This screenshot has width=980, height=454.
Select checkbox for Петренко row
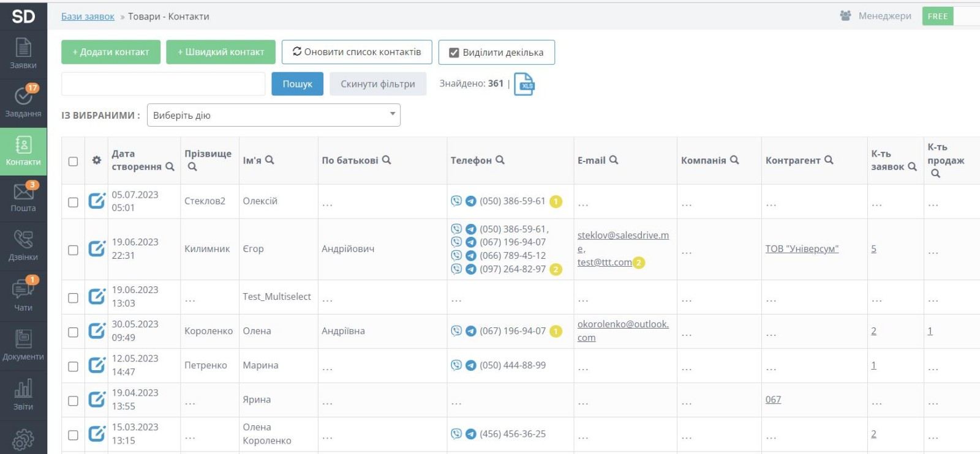coord(73,367)
